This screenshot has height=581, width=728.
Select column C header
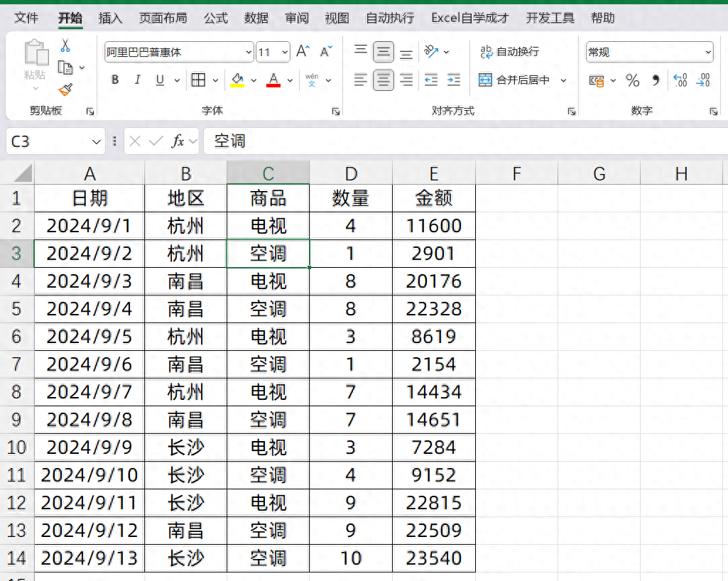[x=268, y=173]
